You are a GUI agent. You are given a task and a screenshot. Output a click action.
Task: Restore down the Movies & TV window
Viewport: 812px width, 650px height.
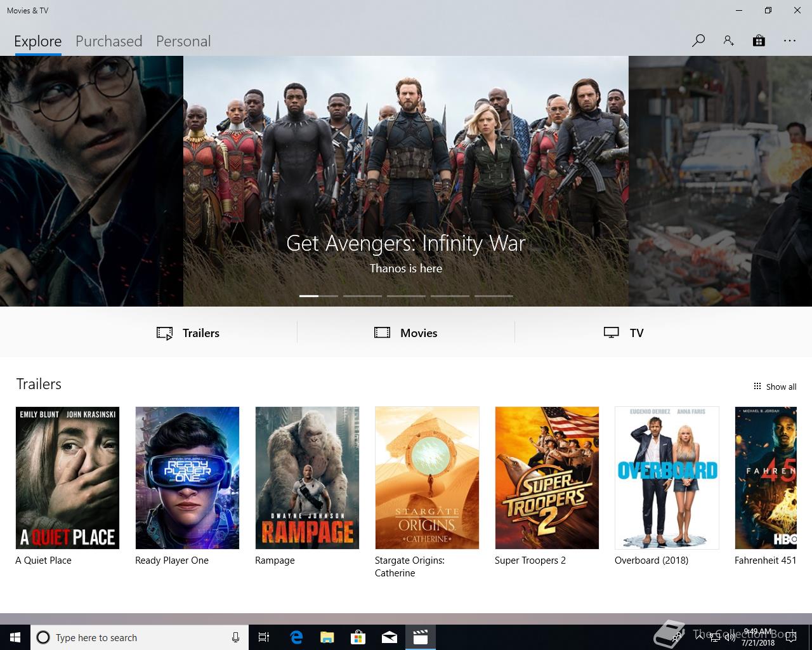click(768, 10)
